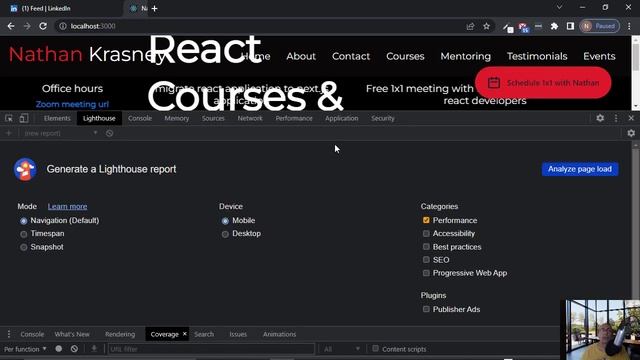
Task: Open Chrome extensions puzzle icon
Action: (554, 26)
